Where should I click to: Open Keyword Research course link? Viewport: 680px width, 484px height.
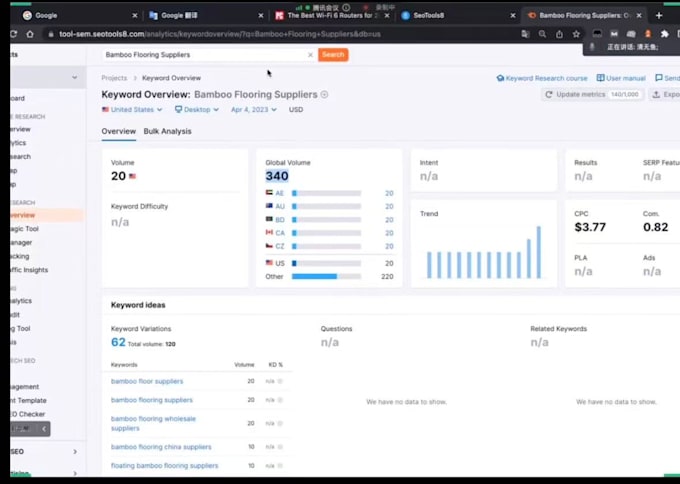[x=542, y=78]
